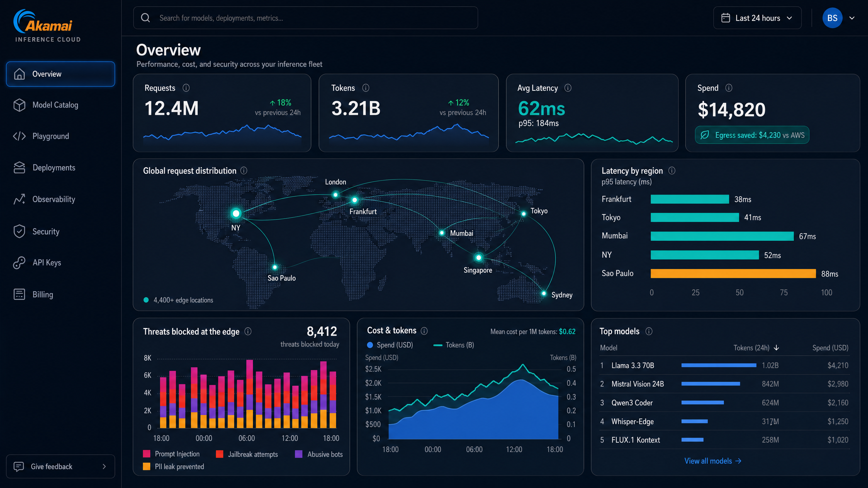The height and width of the screenshot is (488, 868).
Task: Click the API Keys link icon
Action: click(x=19, y=263)
